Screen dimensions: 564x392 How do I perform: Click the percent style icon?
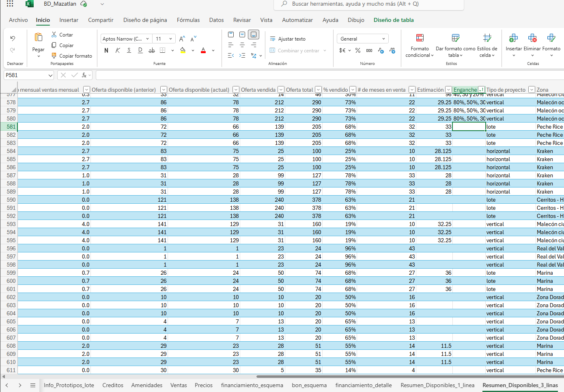point(358,51)
